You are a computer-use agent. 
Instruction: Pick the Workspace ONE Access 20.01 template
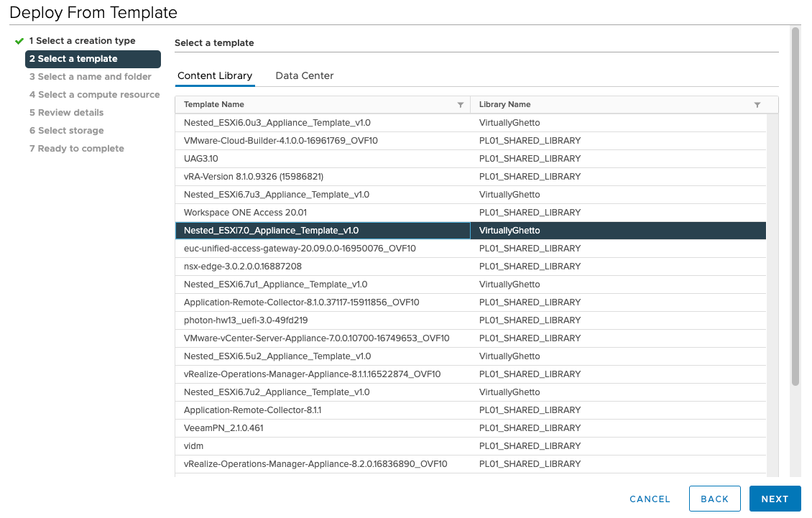click(x=245, y=213)
